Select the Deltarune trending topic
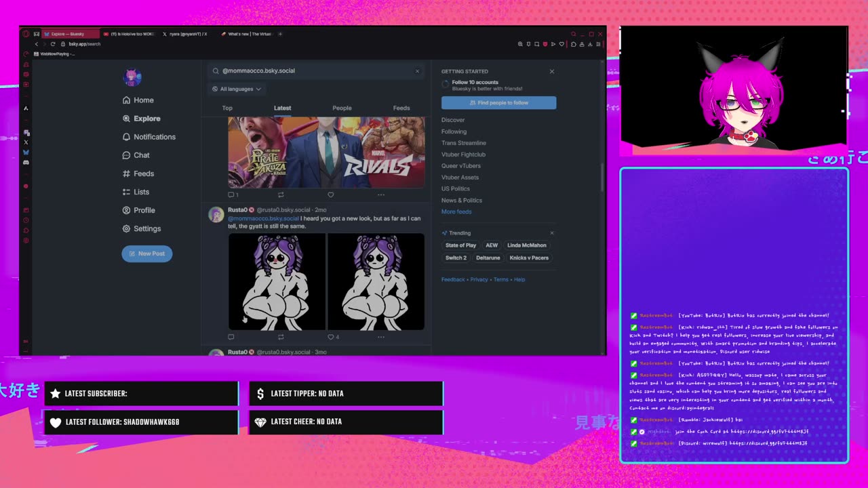Viewport: 868px width, 488px height. [x=488, y=258]
